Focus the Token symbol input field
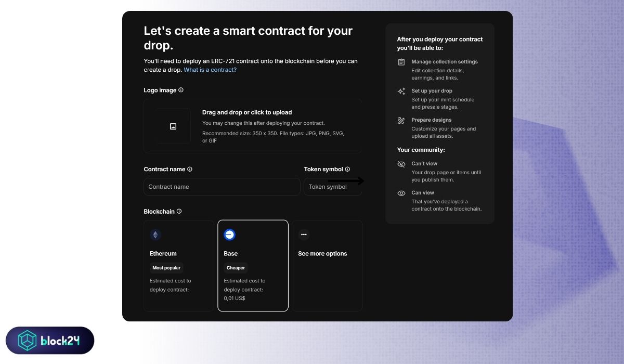This screenshot has height=364, width=624. [x=333, y=187]
